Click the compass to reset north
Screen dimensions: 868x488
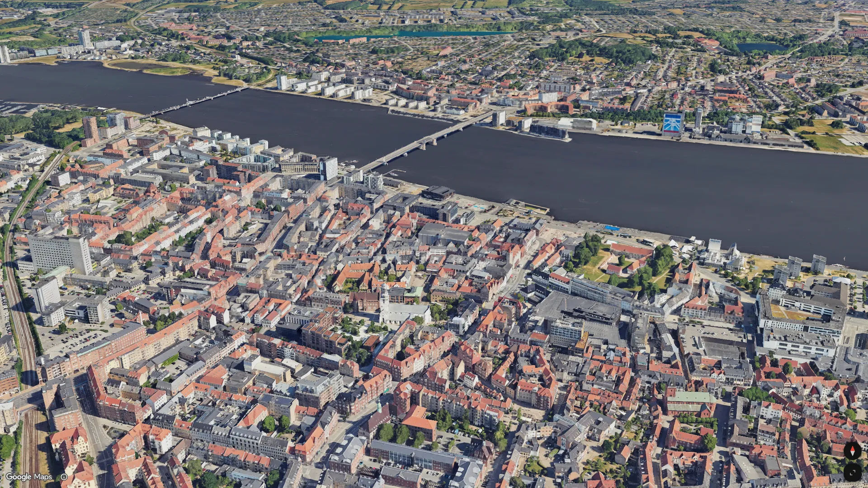pyautogui.click(x=852, y=450)
